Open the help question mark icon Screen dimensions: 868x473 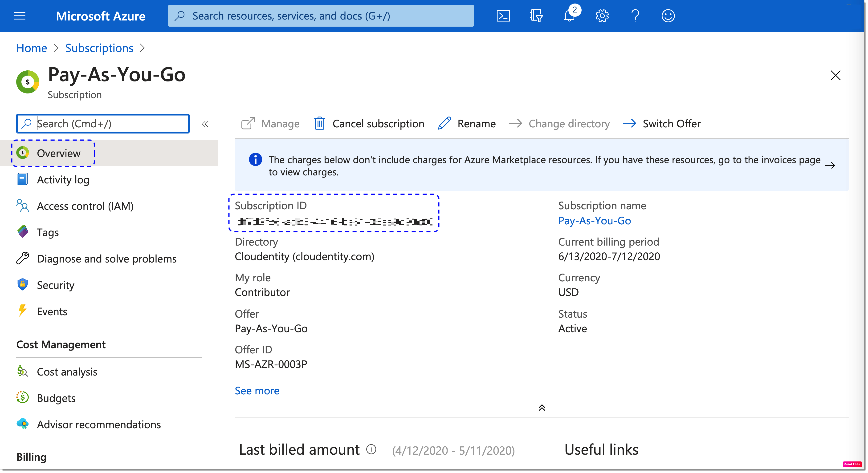635,16
